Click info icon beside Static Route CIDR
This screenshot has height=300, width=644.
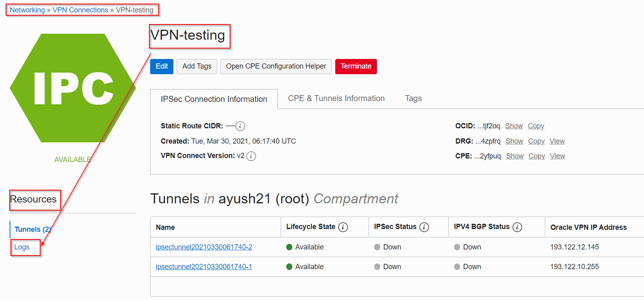(240, 126)
